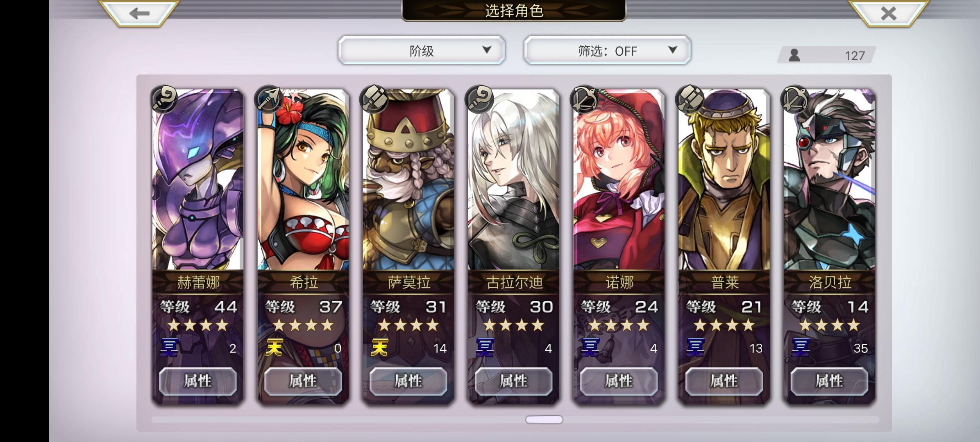Click the hammer class icon on 萨莫拉
980x442 pixels.
(x=373, y=99)
